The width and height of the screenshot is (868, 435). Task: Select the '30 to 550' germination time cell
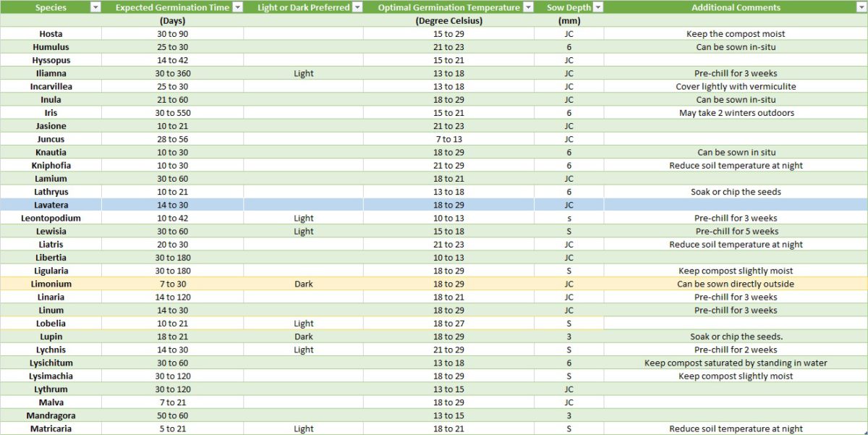tap(172, 113)
